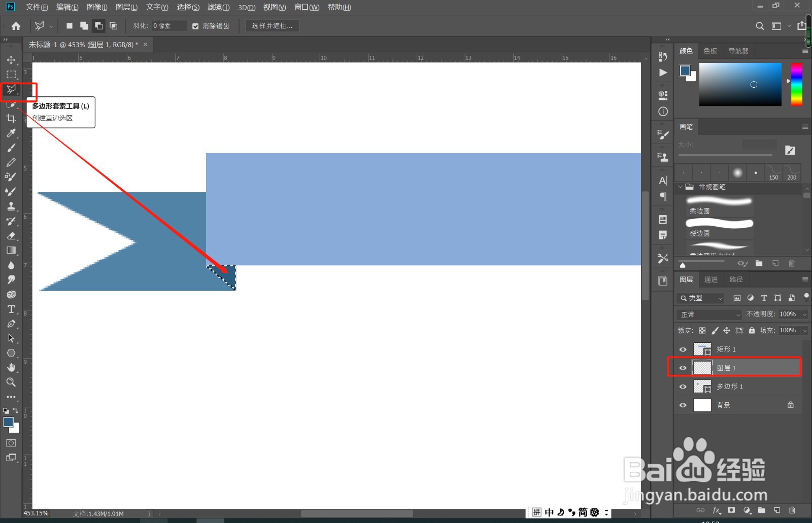
Task: Hide the 多边形 1 layer
Action: pos(683,387)
